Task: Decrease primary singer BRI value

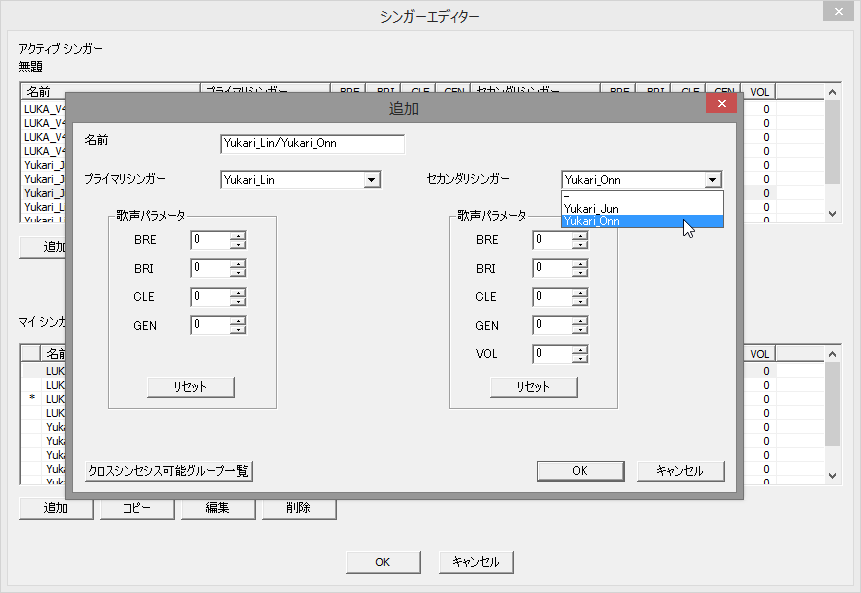Action: 238,273
